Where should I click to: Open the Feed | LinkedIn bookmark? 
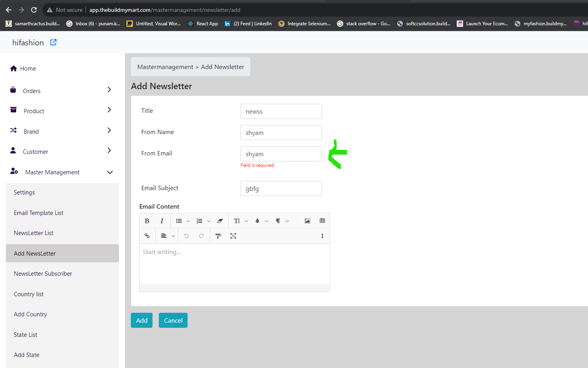(248, 24)
